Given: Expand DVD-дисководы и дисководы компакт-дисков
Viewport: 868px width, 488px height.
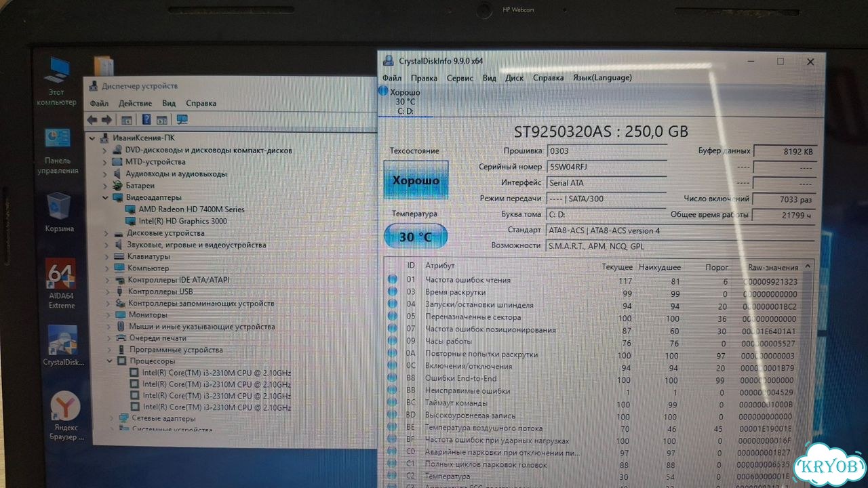Looking at the screenshot, I should [105, 150].
